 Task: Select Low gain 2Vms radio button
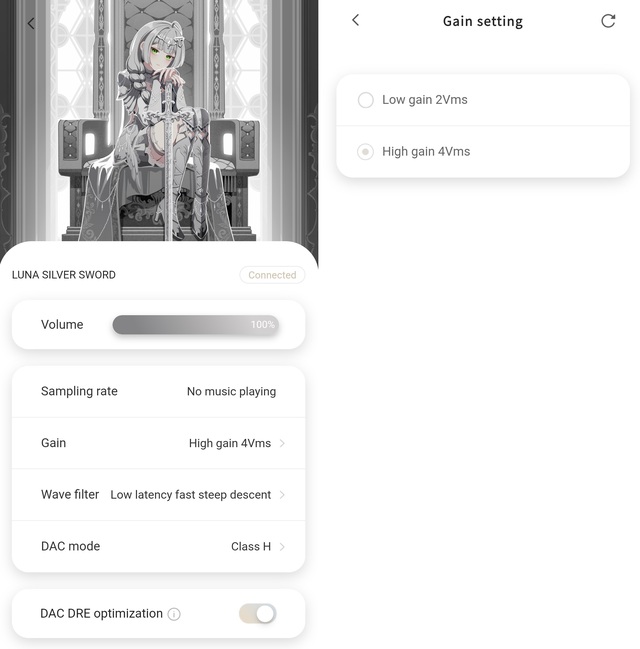[366, 100]
